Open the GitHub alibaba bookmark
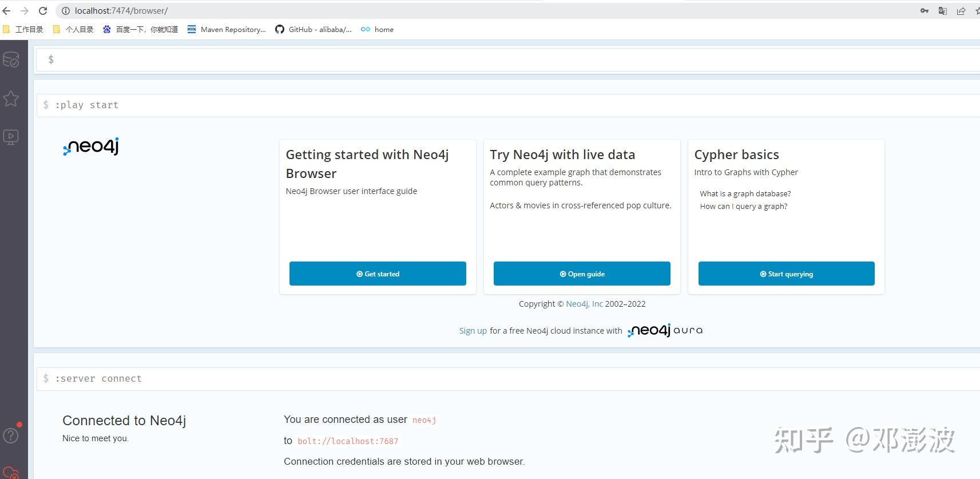 coord(314,29)
